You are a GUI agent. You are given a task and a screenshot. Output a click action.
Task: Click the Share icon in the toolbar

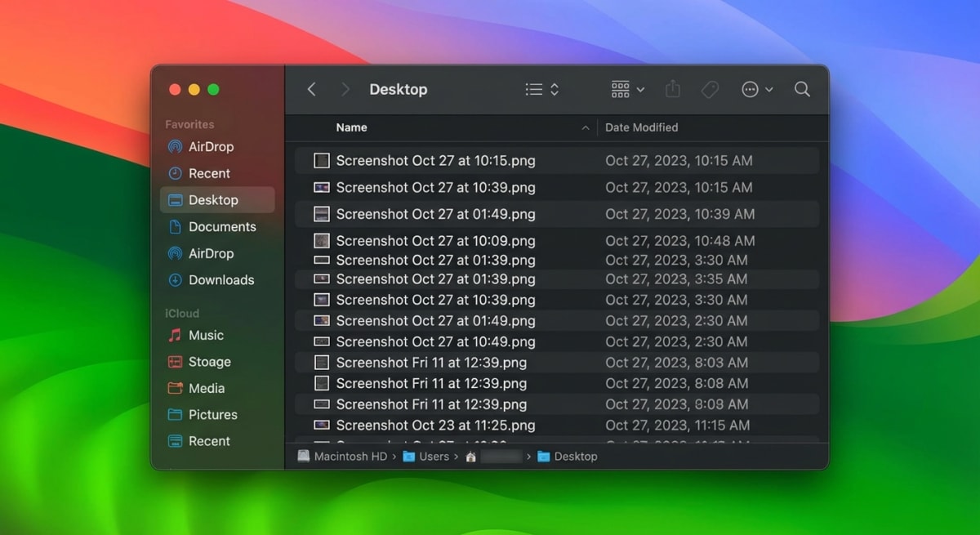(672, 89)
